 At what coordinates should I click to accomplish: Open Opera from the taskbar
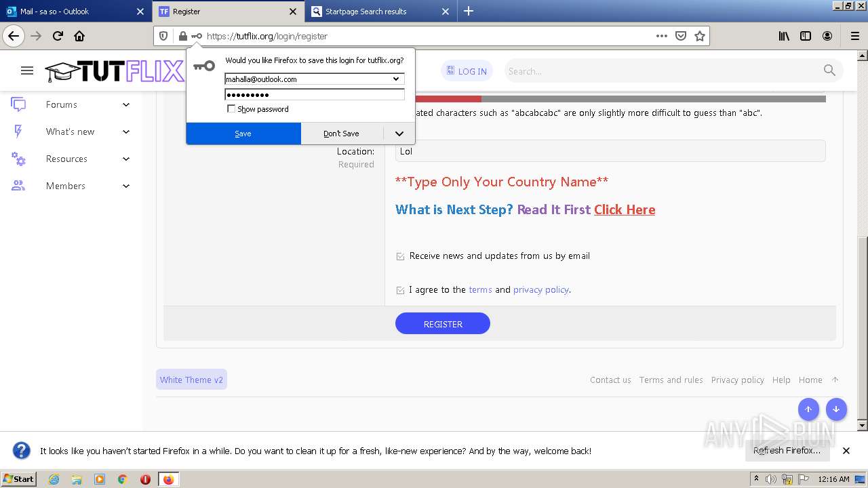point(145,479)
